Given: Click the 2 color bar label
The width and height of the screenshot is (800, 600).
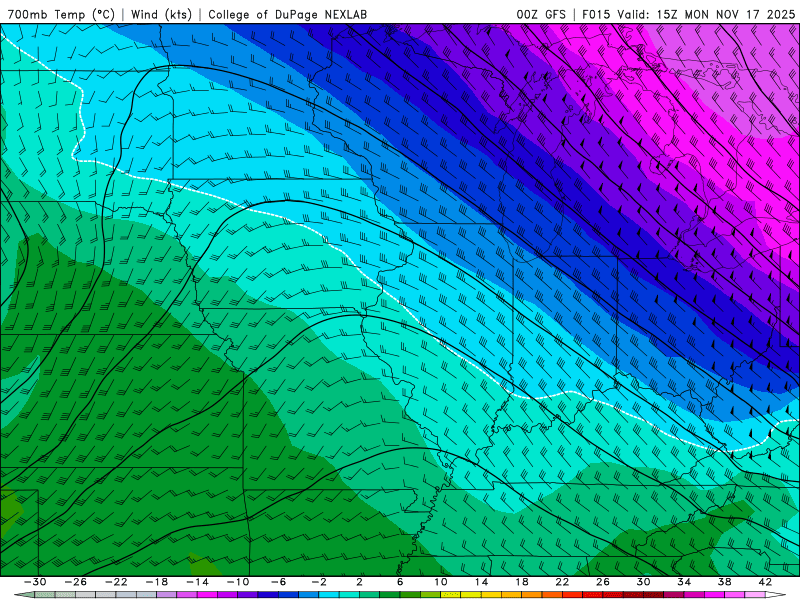Looking at the screenshot, I should click(x=360, y=582).
